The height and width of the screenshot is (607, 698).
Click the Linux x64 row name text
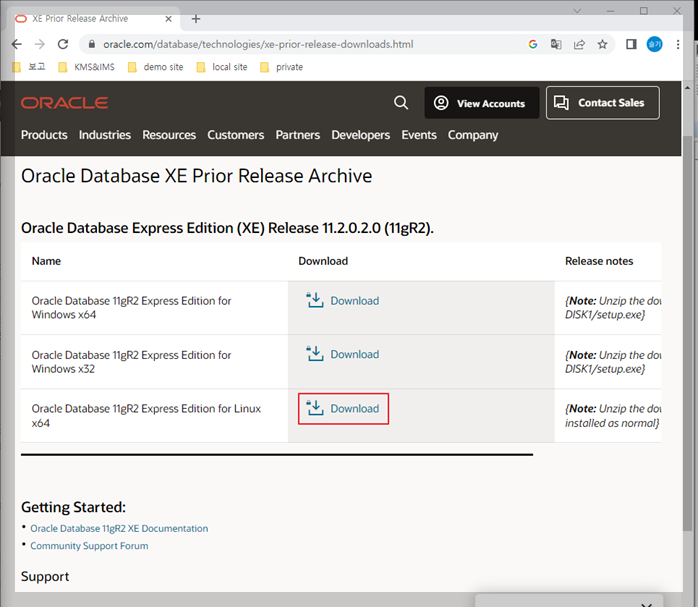(x=146, y=416)
